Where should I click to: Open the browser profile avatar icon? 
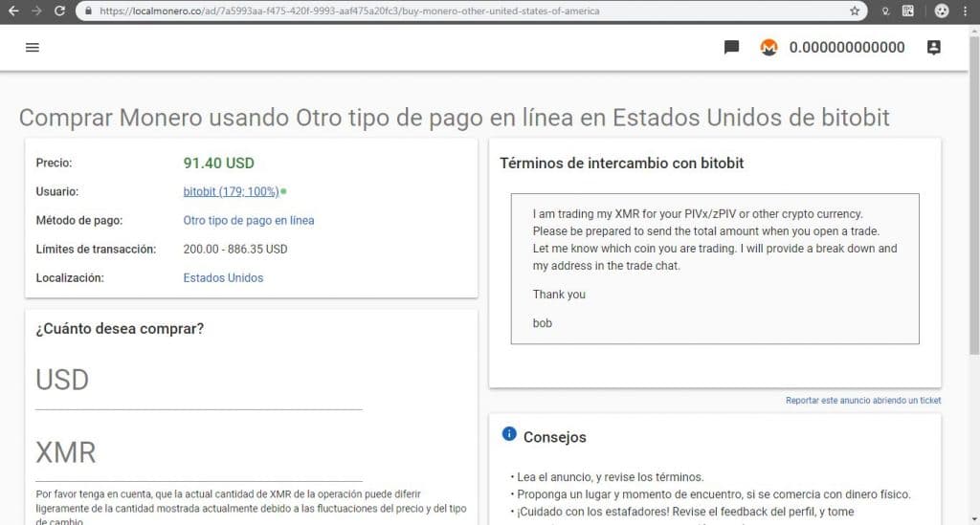click(942, 11)
